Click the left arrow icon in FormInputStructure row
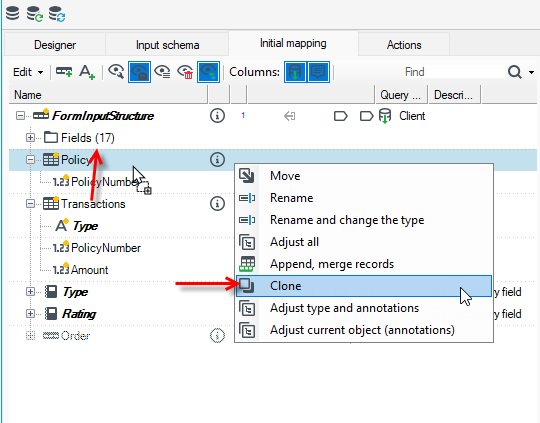 click(x=289, y=116)
